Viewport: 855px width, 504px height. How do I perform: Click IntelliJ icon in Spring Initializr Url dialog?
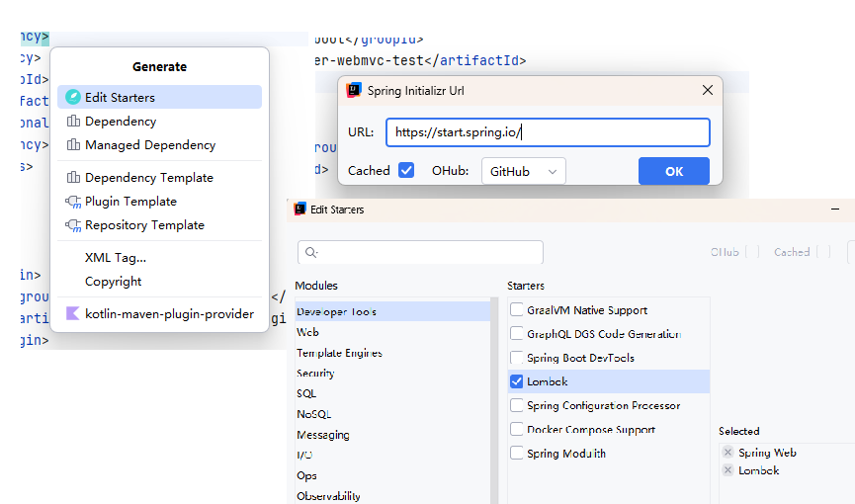(x=354, y=91)
